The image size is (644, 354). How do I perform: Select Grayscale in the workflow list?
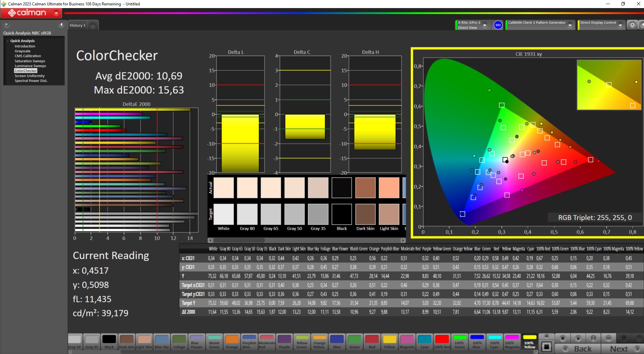pos(23,51)
